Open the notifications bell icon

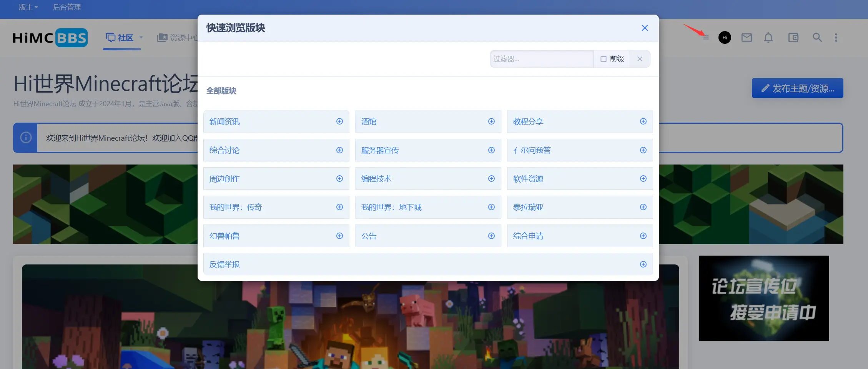click(768, 38)
